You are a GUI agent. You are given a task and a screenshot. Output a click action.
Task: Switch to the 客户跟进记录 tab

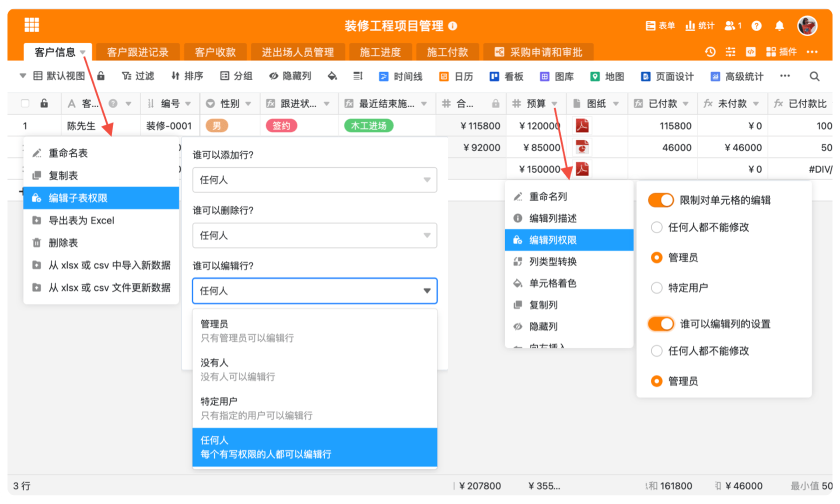(x=137, y=52)
